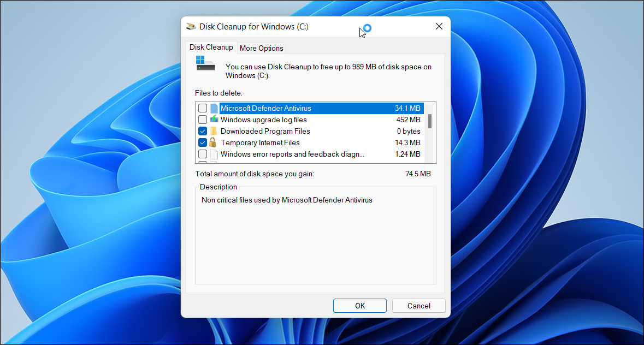Viewport: 644px width, 345px height.
Task: Enable the Windows upgrade log files checkbox
Action: [x=202, y=120]
